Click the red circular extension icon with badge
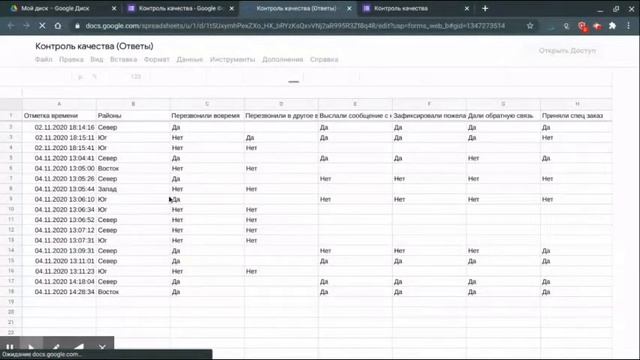The image size is (640, 360). 582,27
